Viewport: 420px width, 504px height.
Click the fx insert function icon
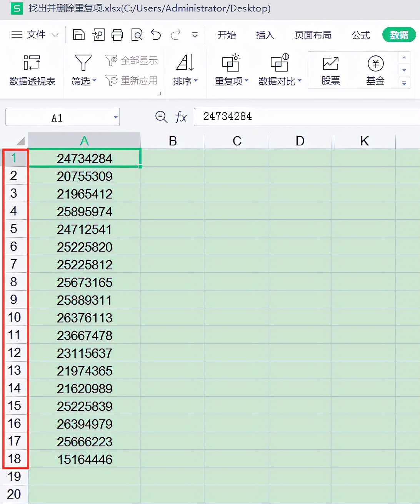(x=181, y=117)
